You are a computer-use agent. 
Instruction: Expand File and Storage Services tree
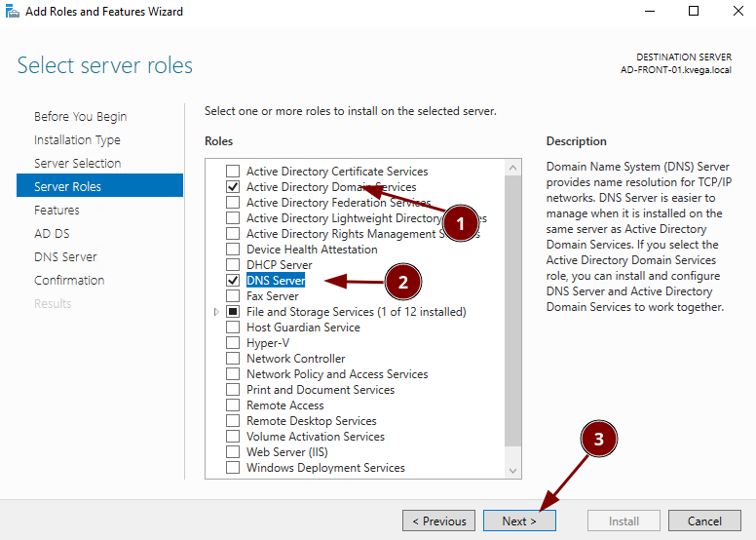click(216, 312)
